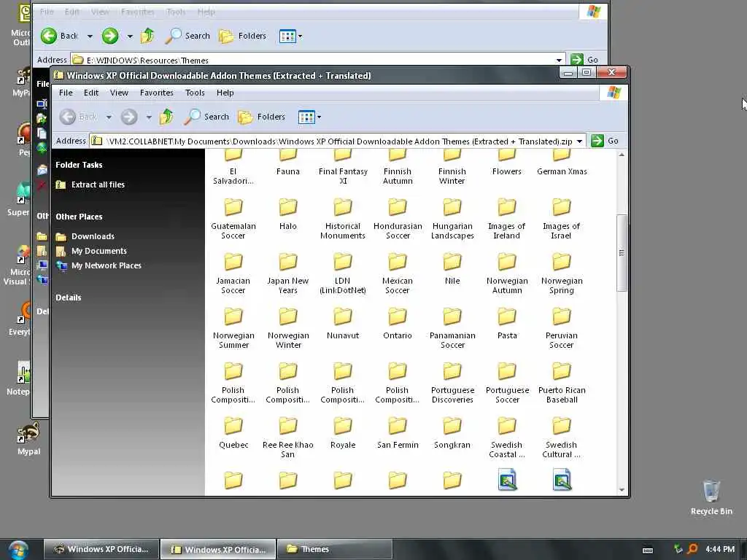This screenshot has height=560, width=747.
Task: Click the Go button in zip window
Action: 605,141
